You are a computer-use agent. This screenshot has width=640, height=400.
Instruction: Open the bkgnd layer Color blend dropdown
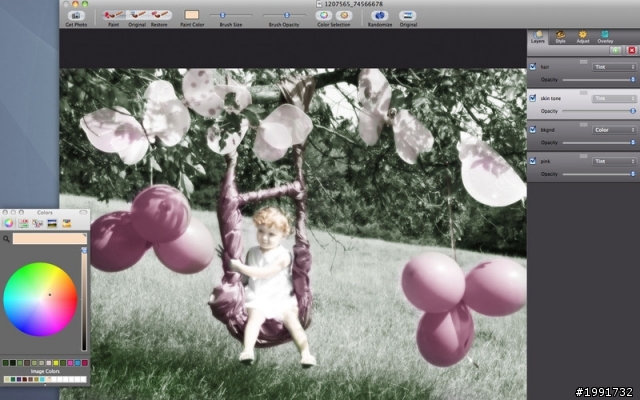coord(614,130)
